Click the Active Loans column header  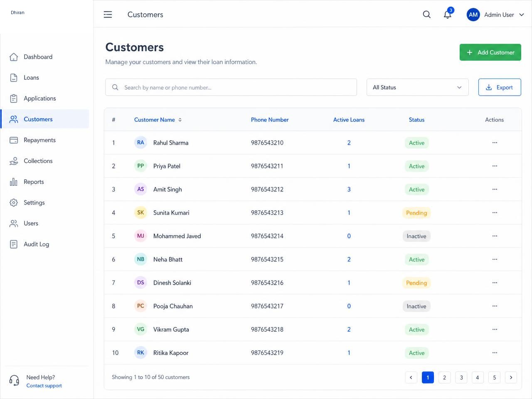tap(349, 120)
